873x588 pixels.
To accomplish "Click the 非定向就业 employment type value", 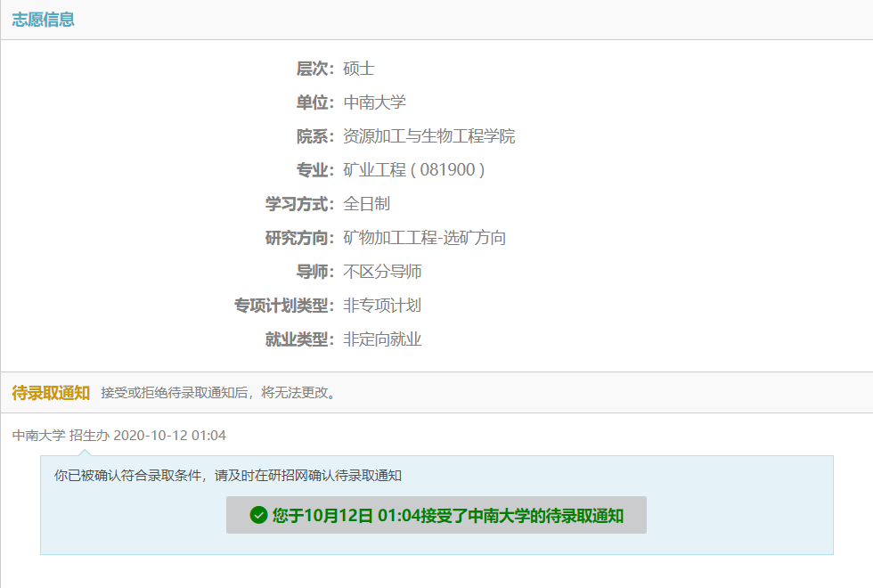I will [382, 339].
